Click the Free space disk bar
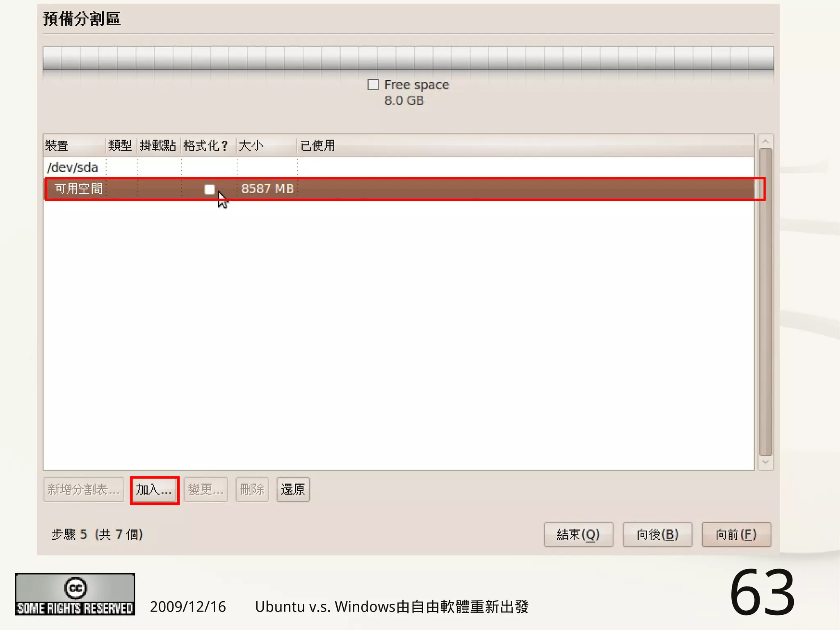 [408, 58]
